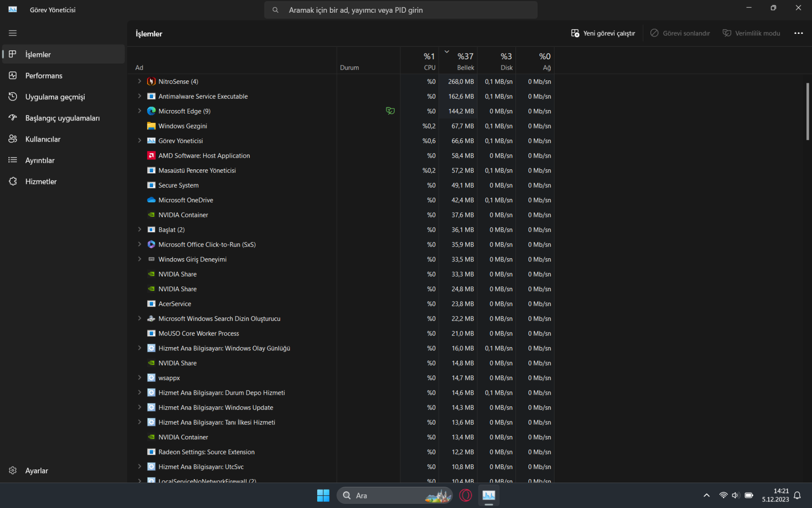Image resolution: width=812 pixels, height=508 pixels.
Task: Expand the NitroSense (4) process group
Action: [x=140, y=81]
